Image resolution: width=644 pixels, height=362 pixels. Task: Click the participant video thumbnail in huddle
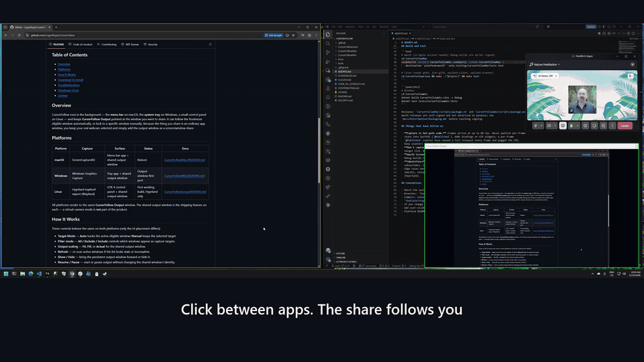tap(582, 99)
